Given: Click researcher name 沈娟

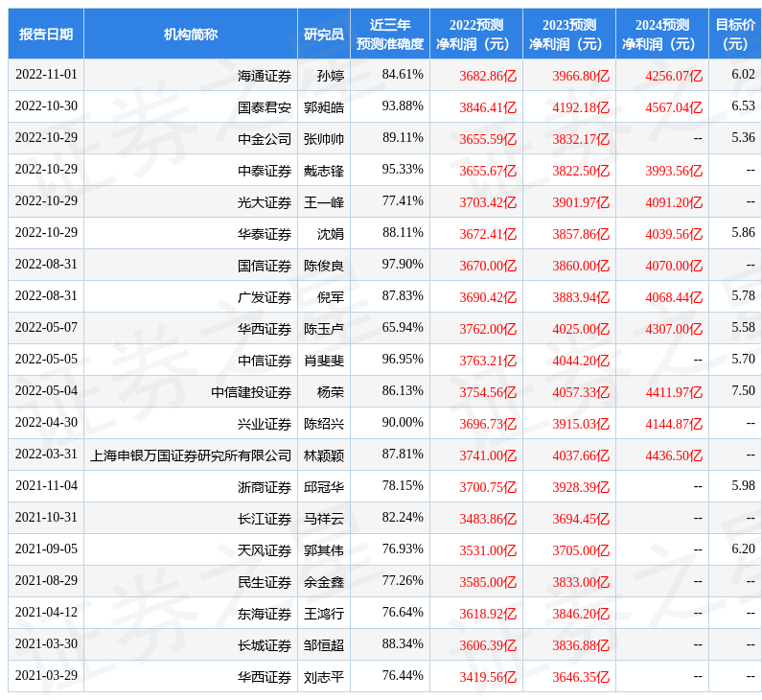Looking at the screenshot, I should click(331, 234).
